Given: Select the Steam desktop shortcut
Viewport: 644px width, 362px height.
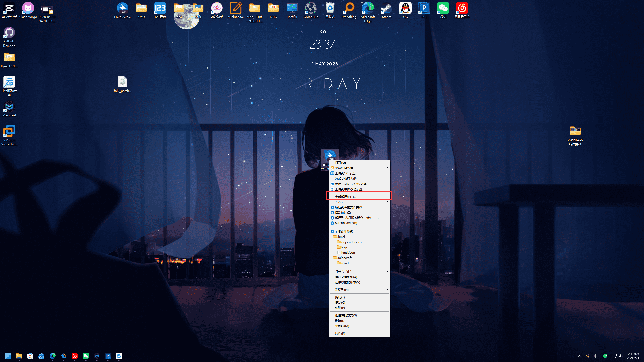Looking at the screenshot, I should point(387,10).
